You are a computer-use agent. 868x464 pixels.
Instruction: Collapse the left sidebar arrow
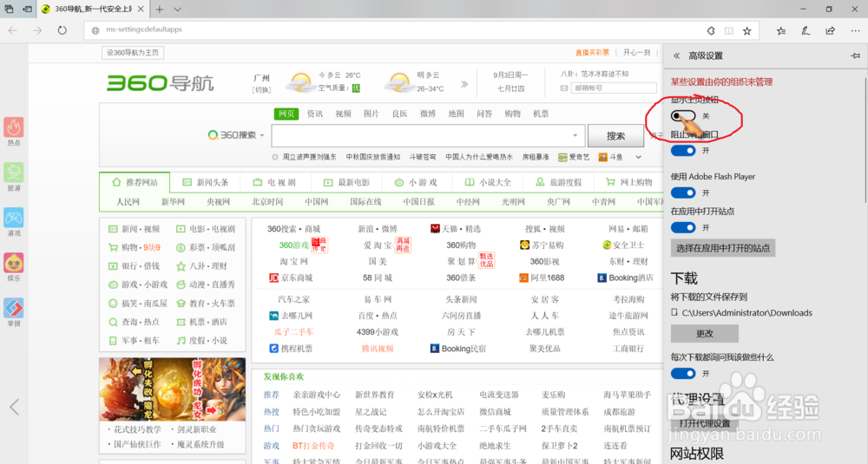(x=15, y=407)
